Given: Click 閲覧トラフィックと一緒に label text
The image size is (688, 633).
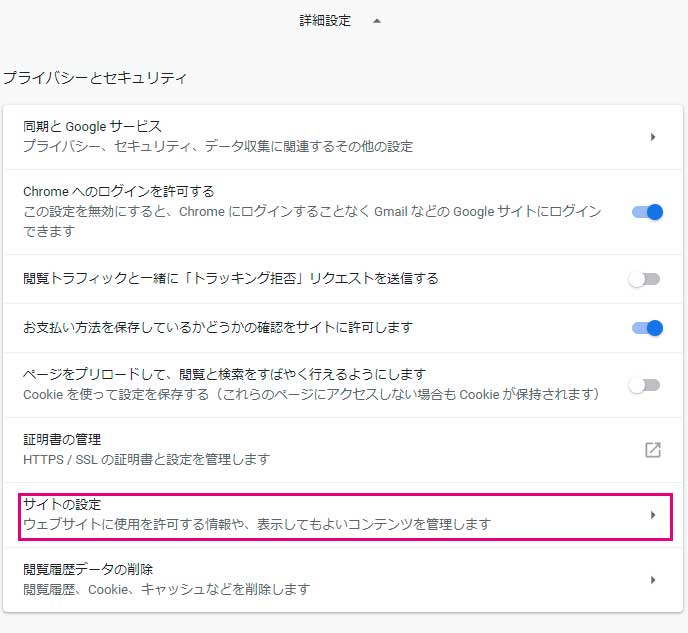Looking at the screenshot, I should coord(230,279).
